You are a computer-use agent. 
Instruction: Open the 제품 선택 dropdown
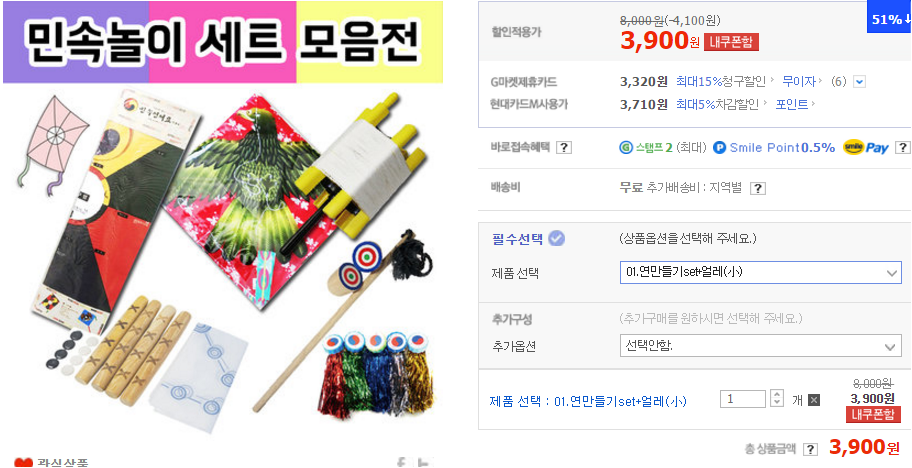coord(760,272)
